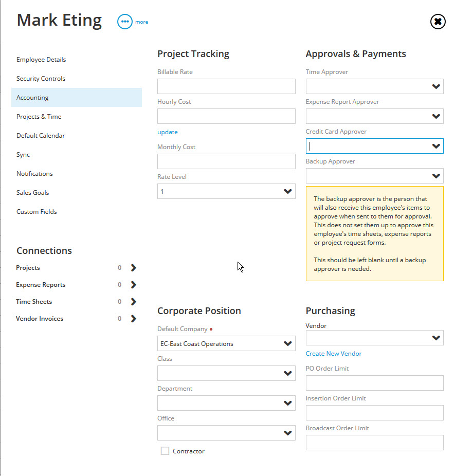Open the Default Company dropdown

pyautogui.click(x=226, y=343)
